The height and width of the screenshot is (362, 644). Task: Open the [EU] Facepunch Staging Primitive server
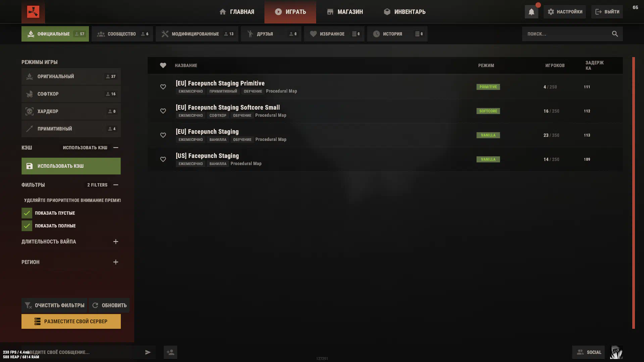pos(385,87)
